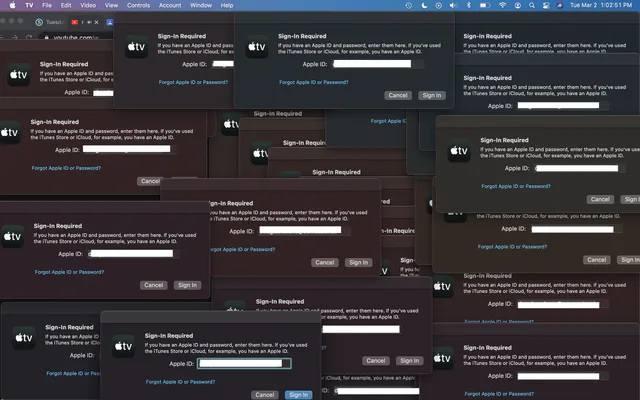640x400 pixels.
Task: Open the Control Center icon
Action: 546,5
